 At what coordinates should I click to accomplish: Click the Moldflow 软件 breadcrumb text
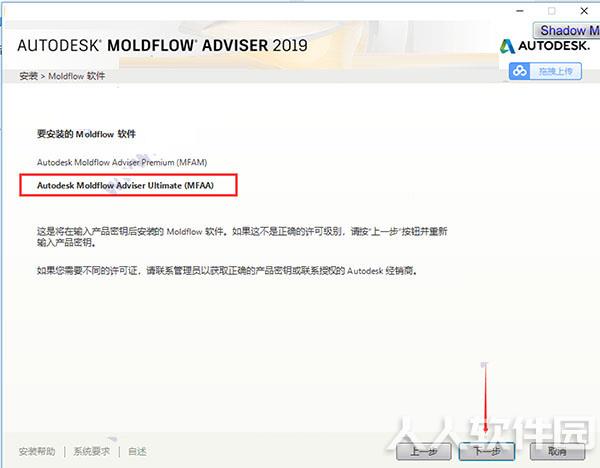coord(77,76)
